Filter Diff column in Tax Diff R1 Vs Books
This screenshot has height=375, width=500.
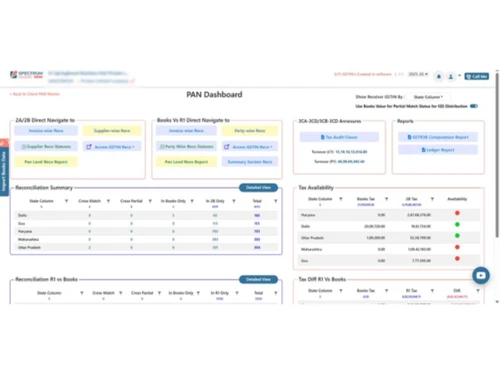[478, 291]
